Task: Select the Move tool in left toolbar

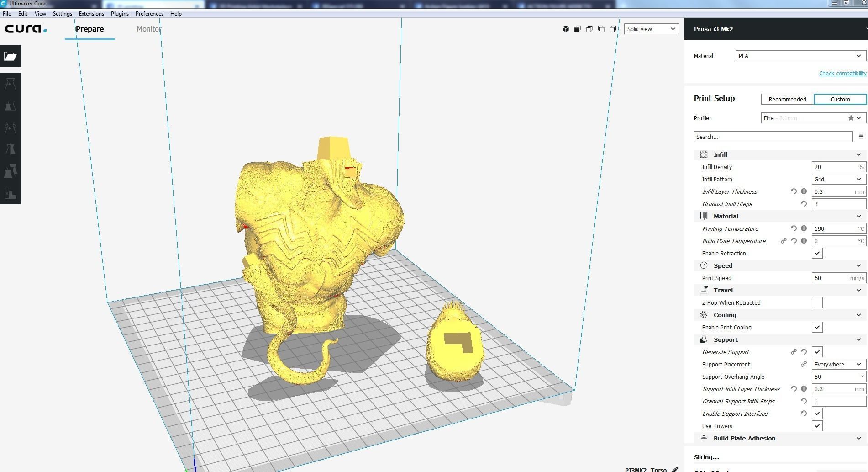Action: [11, 84]
